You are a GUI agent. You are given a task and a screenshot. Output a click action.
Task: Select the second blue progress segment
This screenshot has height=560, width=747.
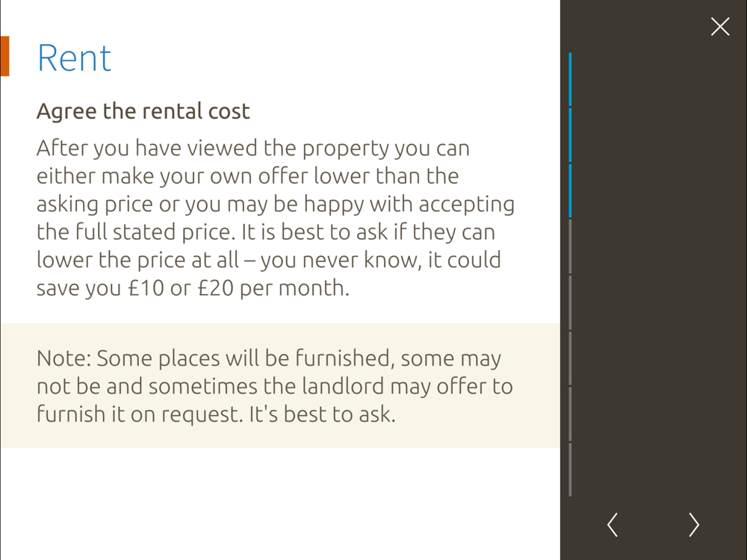coord(571,135)
